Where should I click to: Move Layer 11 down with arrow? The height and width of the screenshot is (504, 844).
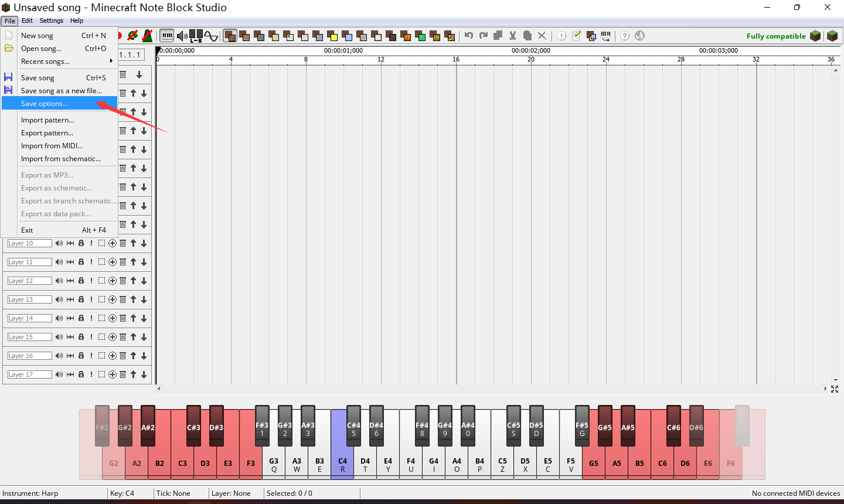coord(144,262)
